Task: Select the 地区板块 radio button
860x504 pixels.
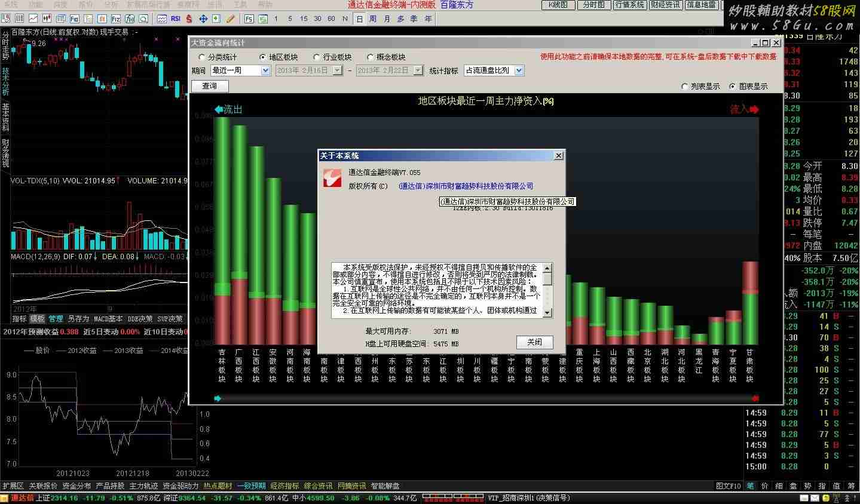Action: pyautogui.click(x=263, y=57)
